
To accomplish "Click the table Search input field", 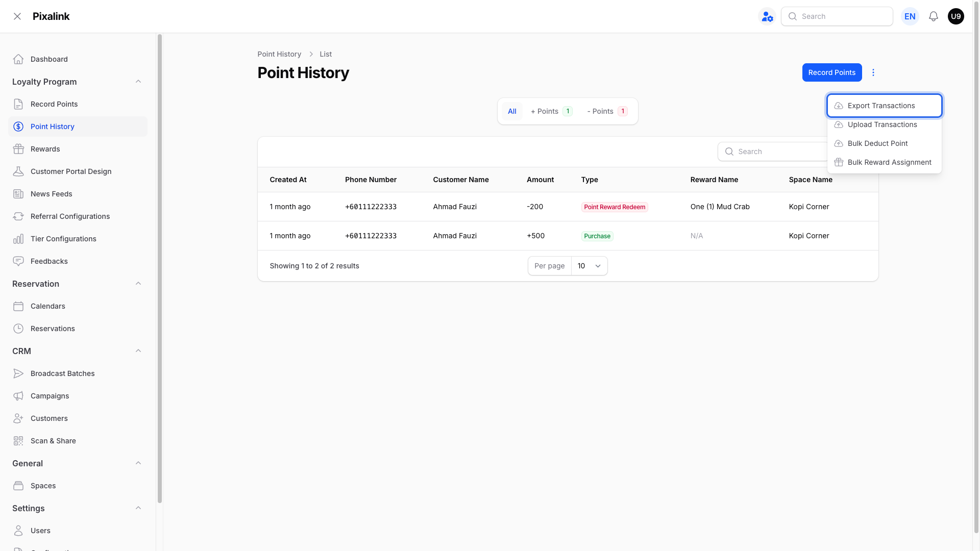I will [772, 152].
